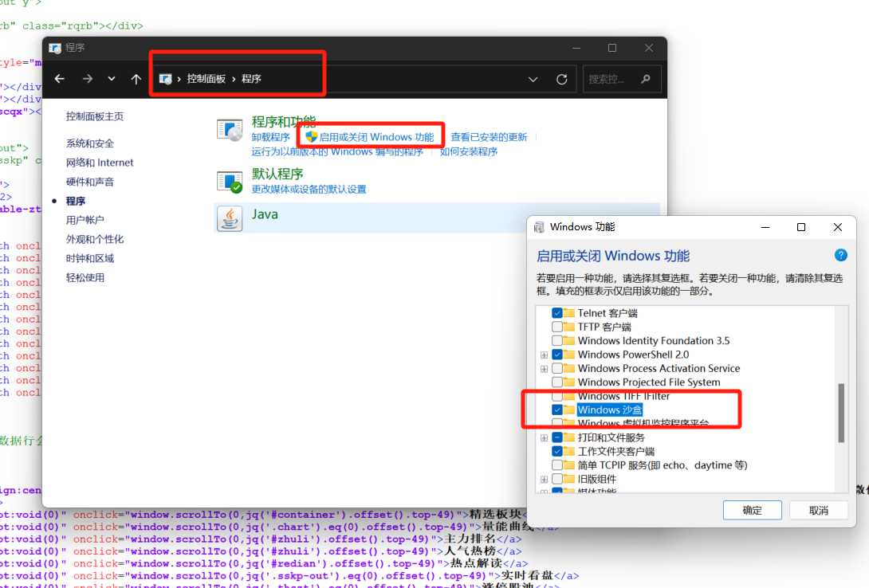Expand Windows Process Activation Service node

[x=545, y=369]
